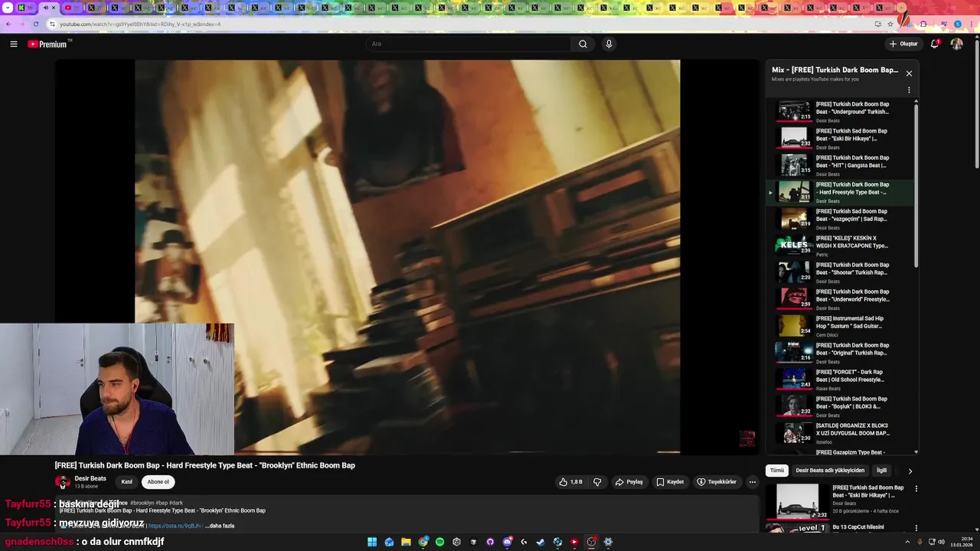
Task: Open the Oluştur create menu
Action: (903, 44)
